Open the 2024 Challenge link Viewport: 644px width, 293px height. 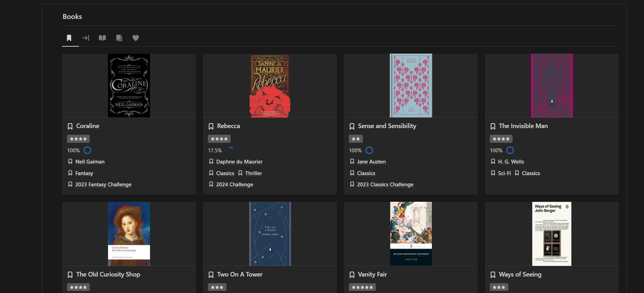click(235, 185)
